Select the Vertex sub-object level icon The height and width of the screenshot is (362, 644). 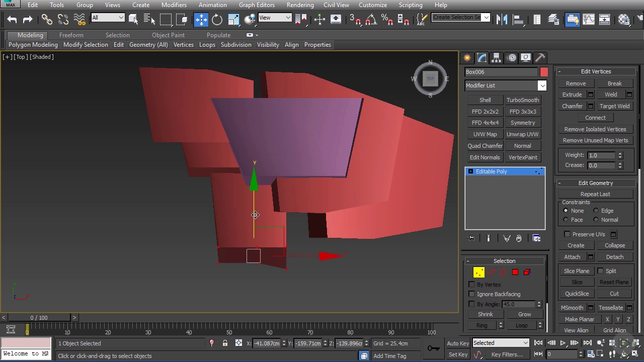(478, 272)
